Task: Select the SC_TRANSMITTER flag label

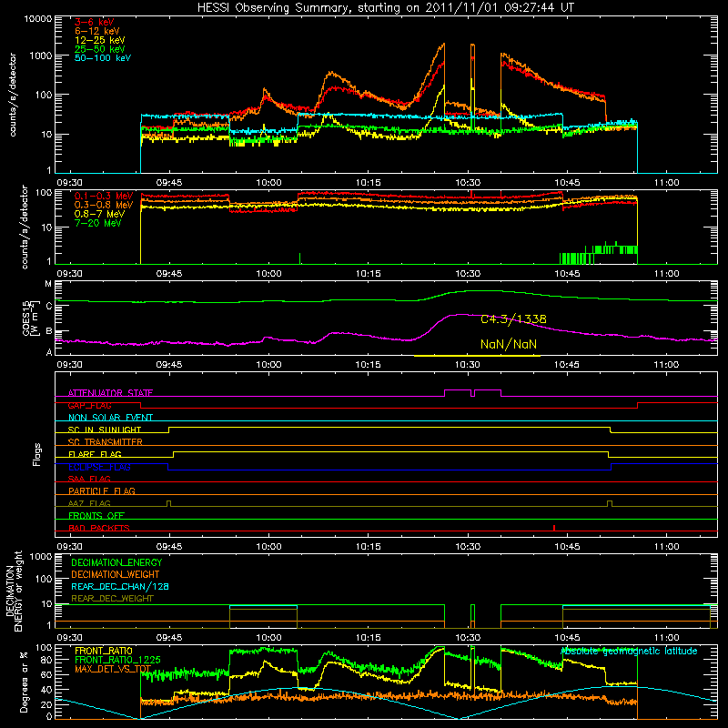Action: click(x=106, y=442)
